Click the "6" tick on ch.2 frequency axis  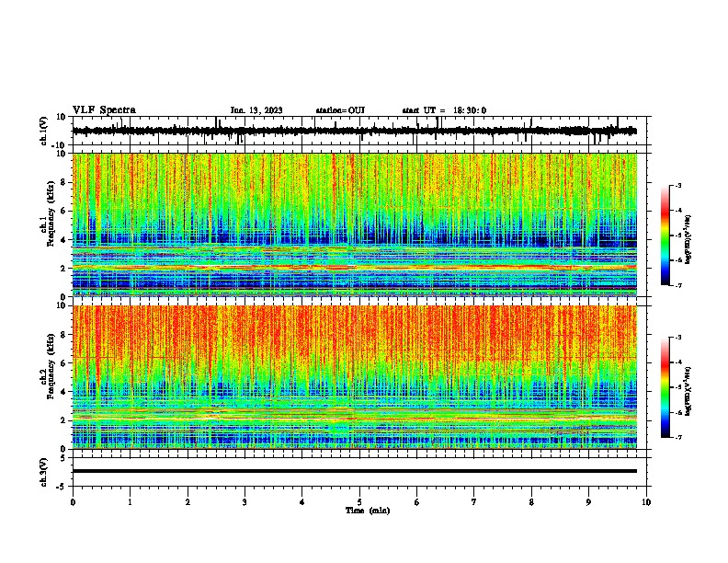click(63, 363)
